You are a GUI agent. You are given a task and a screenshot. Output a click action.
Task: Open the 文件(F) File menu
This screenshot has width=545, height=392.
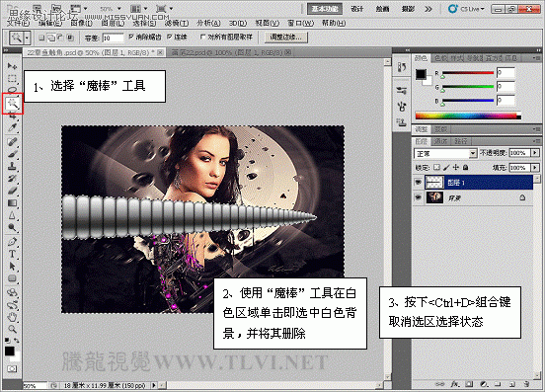click(18, 23)
